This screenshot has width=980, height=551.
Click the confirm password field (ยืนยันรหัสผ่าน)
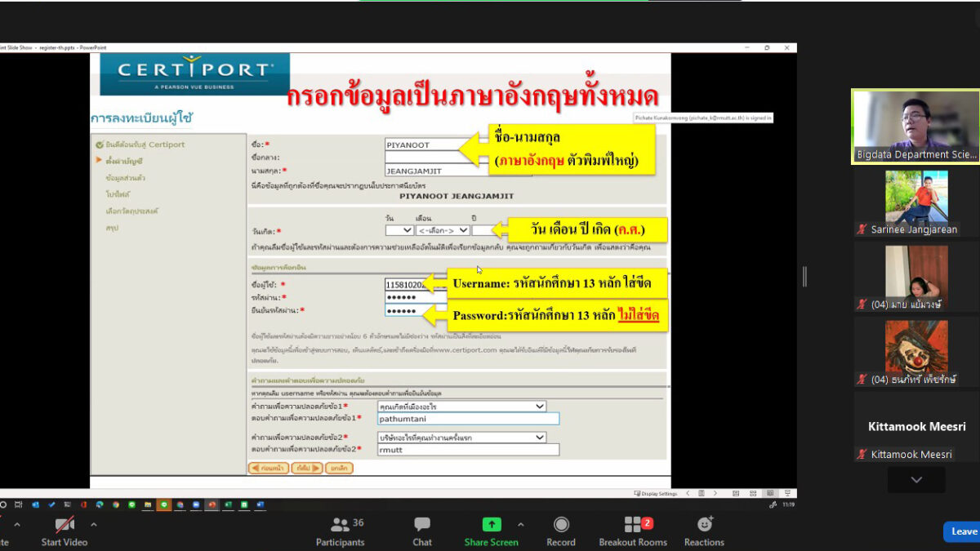(x=416, y=311)
